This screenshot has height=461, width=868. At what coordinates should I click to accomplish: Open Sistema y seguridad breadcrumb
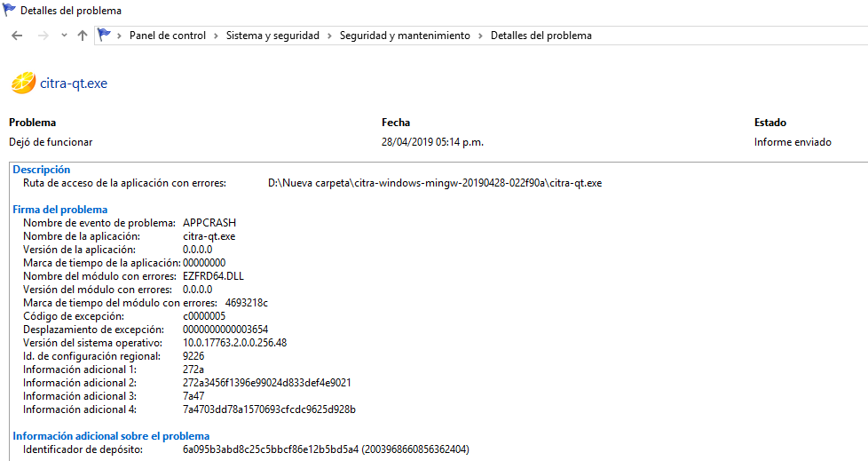point(272,36)
